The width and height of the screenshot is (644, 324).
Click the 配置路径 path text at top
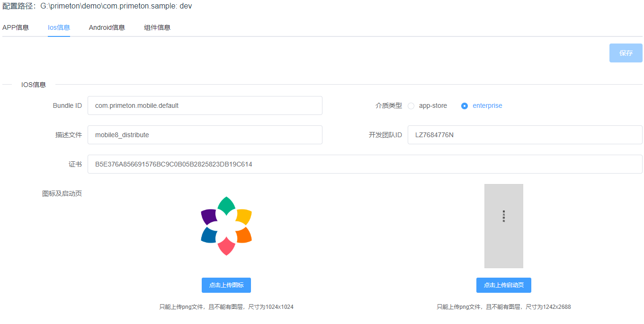pyautogui.click(x=97, y=6)
